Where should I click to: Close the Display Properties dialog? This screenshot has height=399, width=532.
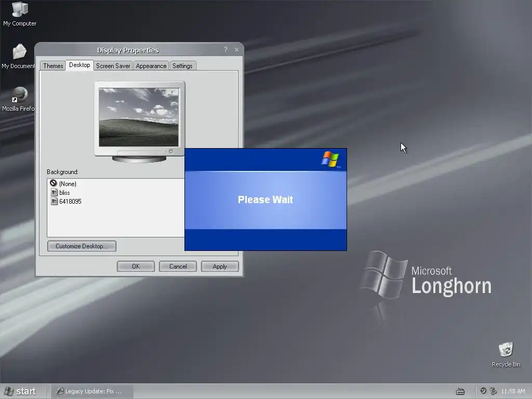[236, 50]
